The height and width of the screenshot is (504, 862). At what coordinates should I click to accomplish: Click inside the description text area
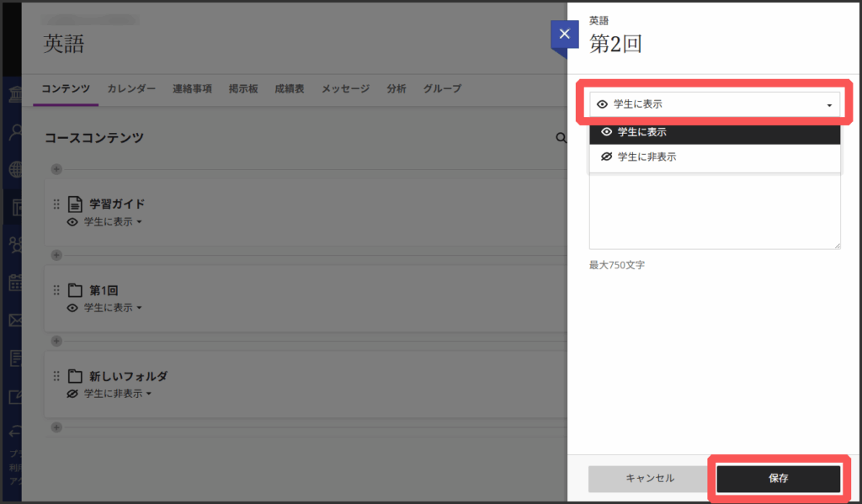(x=714, y=210)
